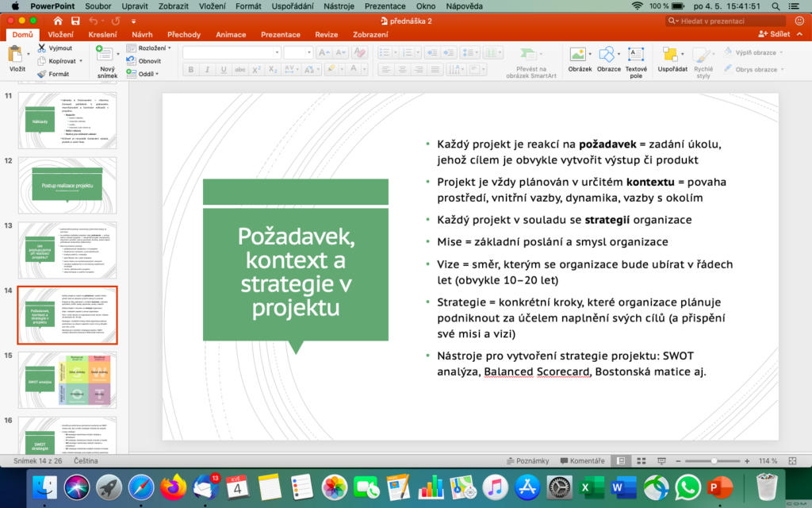Click the Uspořádat arrange icon
The width and height of the screenshot is (812, 508).
[x=672, y=56]
